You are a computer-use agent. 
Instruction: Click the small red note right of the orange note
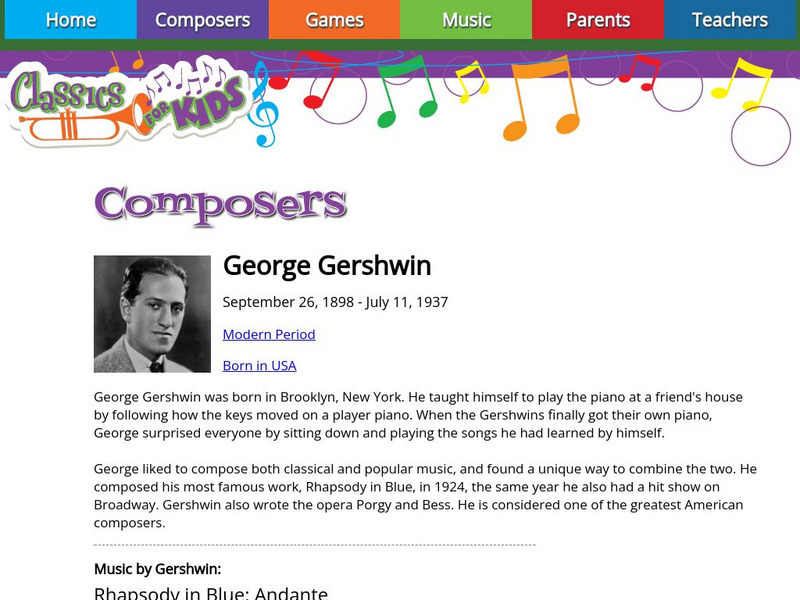(x=640, y=72)
